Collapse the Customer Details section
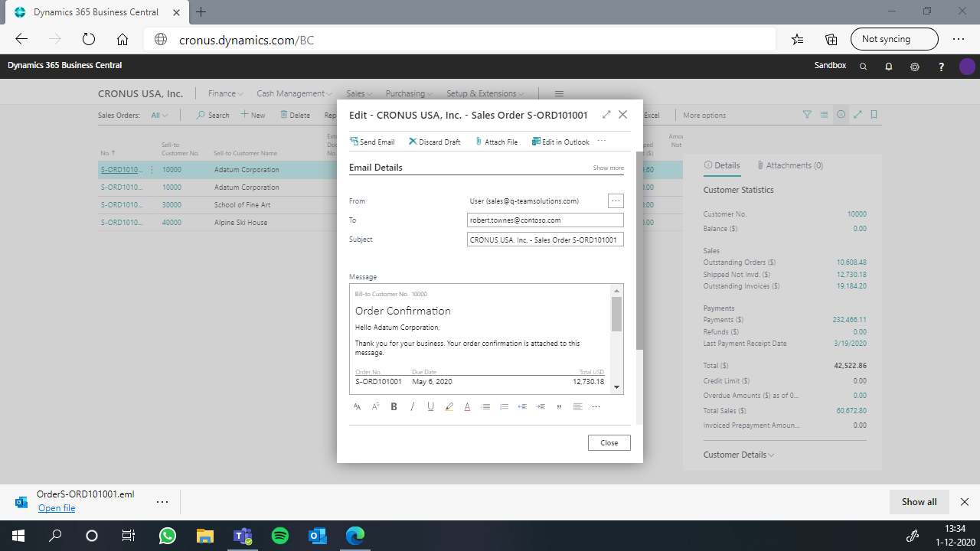Image resolution: width=980 pixels, height=551 pixels. coord(739,455)
